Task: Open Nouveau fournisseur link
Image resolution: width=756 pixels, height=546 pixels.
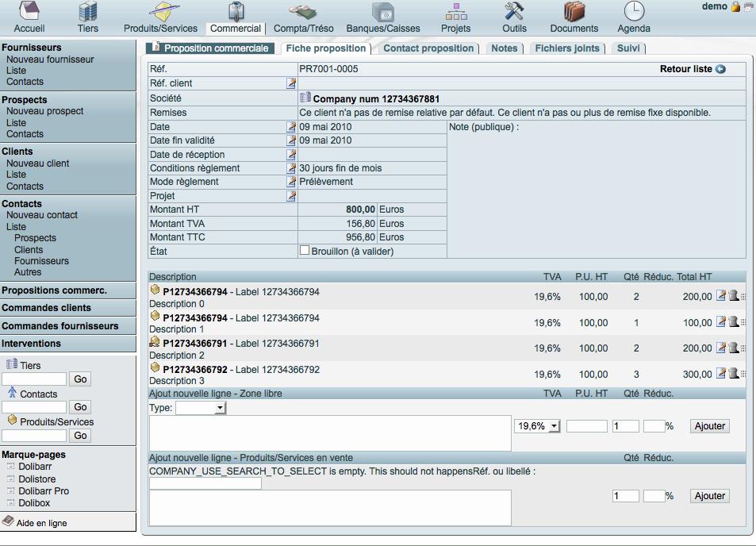Action: 50,60
